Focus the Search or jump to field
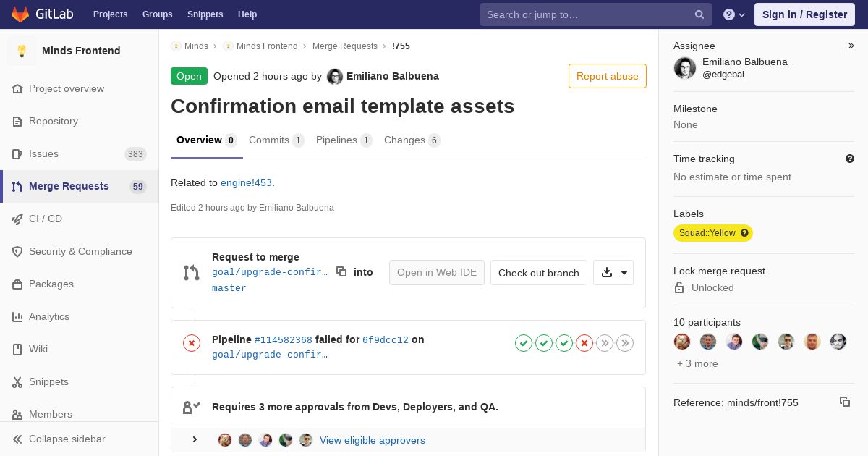The width and height of the screenshot is (868, 456). [x=587, y=14]
